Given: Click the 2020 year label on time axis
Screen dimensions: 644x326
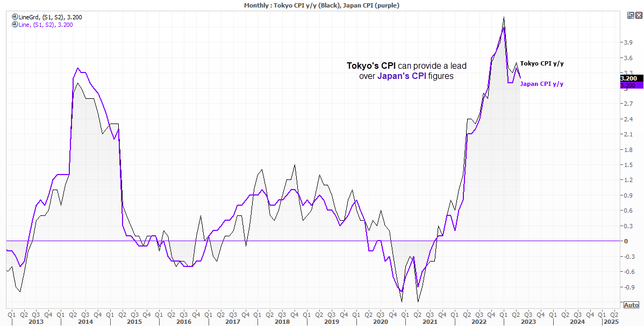Looking at the screenshot, I should [381, 322].
